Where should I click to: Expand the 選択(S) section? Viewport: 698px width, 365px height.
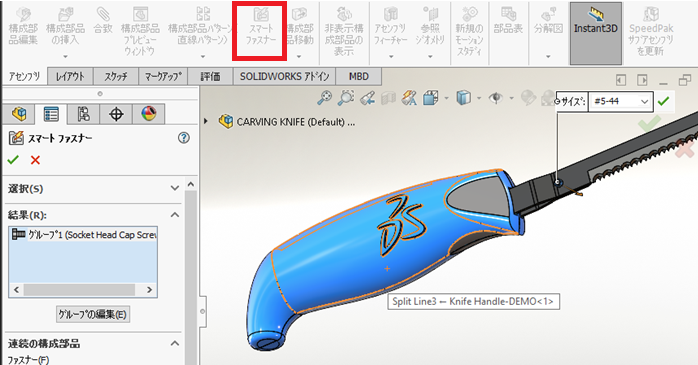tap(175, 188)
